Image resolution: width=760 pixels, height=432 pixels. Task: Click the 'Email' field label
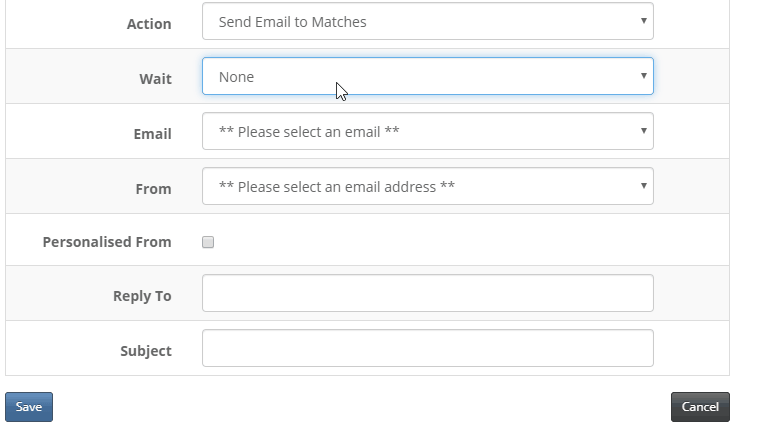coord(153,134)
